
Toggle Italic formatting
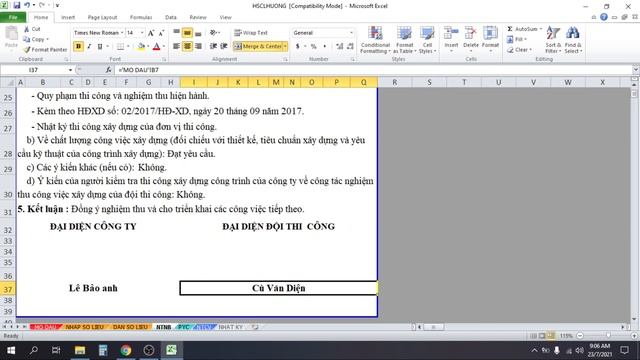coord(89,47)
